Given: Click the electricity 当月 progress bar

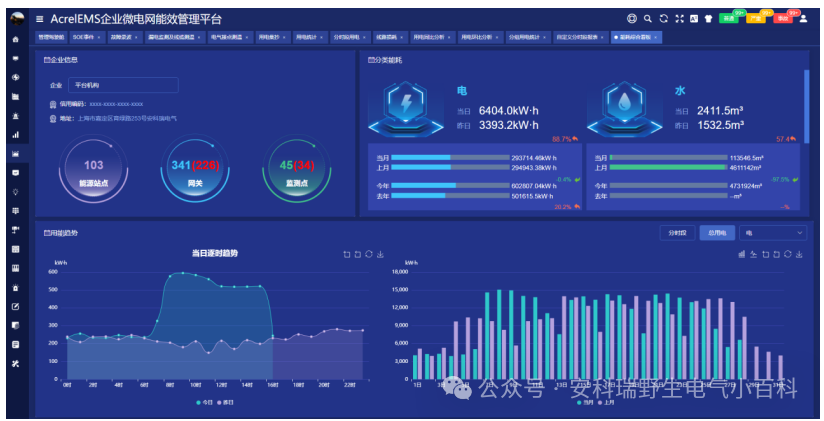Looking at the screenshot, I should click(x=450, y=158).
